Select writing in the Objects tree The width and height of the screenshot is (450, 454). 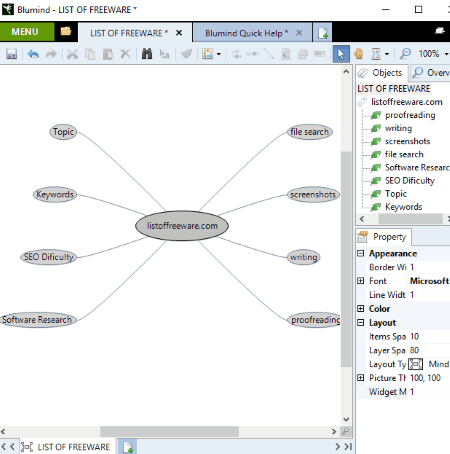[x=398, y=128]
